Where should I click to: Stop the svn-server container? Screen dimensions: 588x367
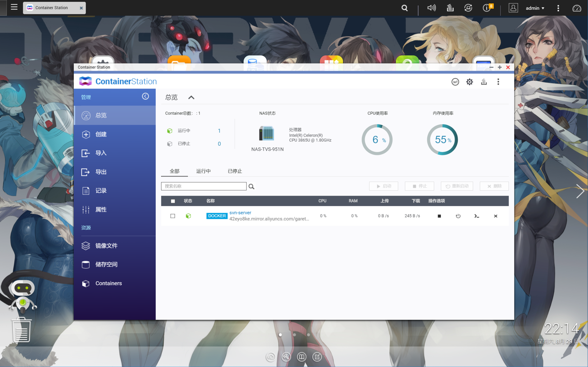(439, 216)
